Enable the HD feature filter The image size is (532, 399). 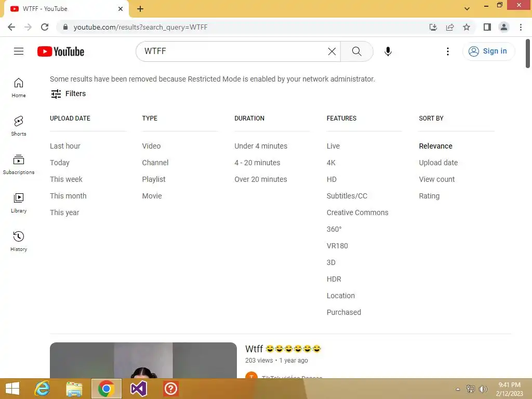tap(332, 179)
